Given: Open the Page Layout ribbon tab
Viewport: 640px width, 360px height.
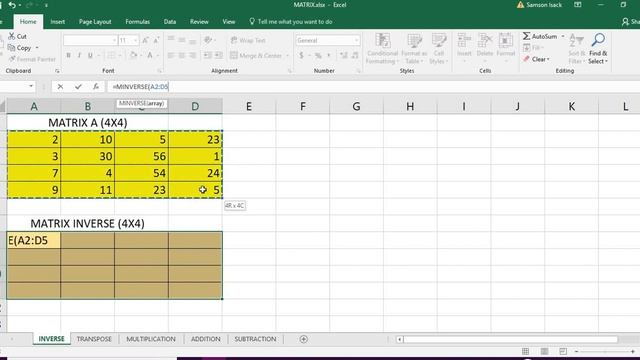Looking at the screenshot, I should pyautogui.click(x=95, y=22).
